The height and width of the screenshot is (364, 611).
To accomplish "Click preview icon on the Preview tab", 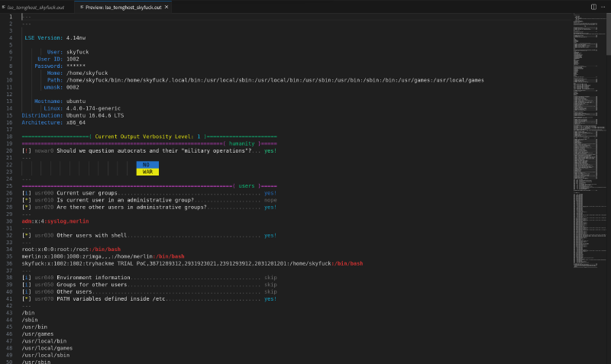I will (81, 6).
